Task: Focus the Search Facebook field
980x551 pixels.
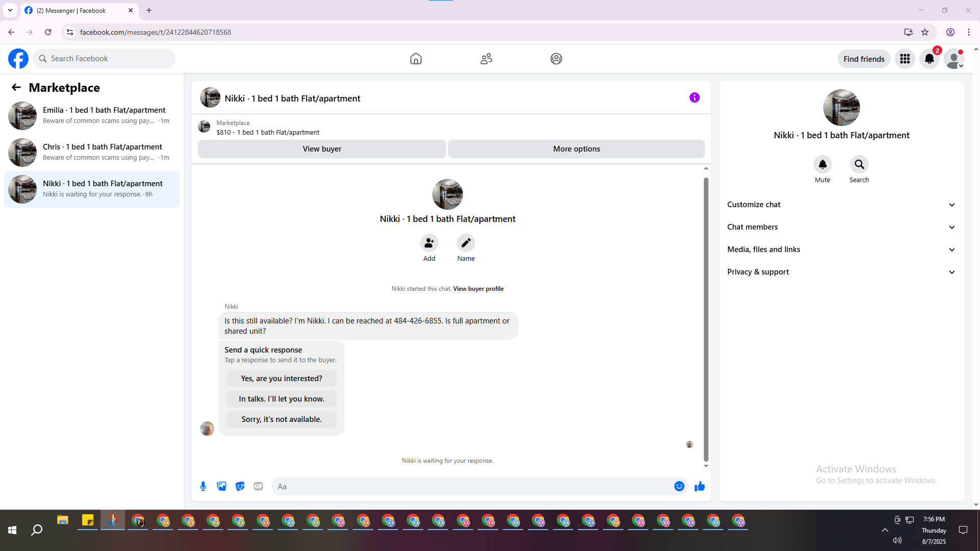Action: [x=104, y=59]
